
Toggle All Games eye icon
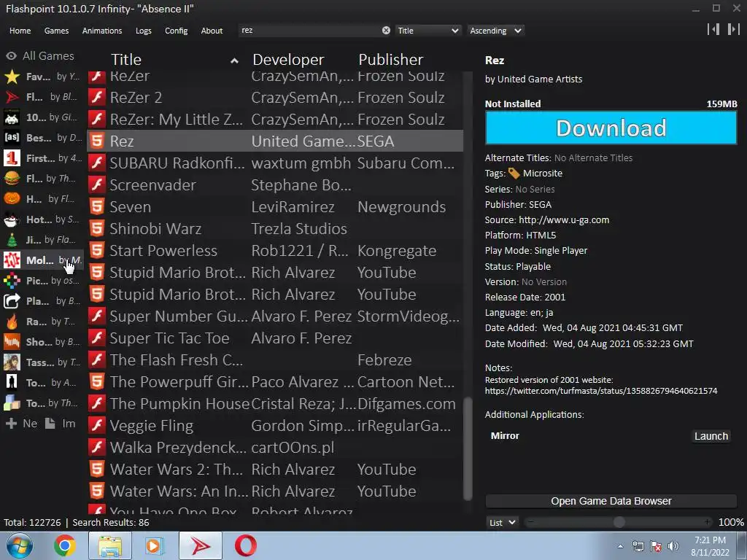pyautogui.click(x=12, y=56)
